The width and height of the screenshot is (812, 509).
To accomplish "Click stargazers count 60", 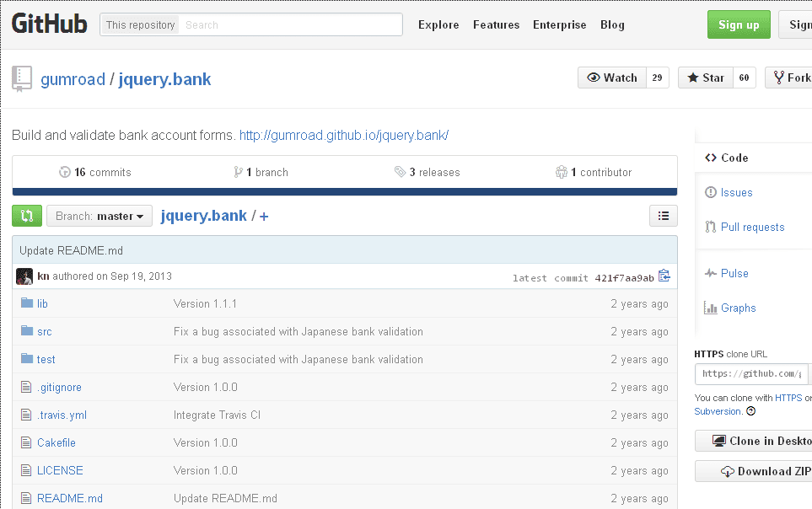I will (745, 78).
